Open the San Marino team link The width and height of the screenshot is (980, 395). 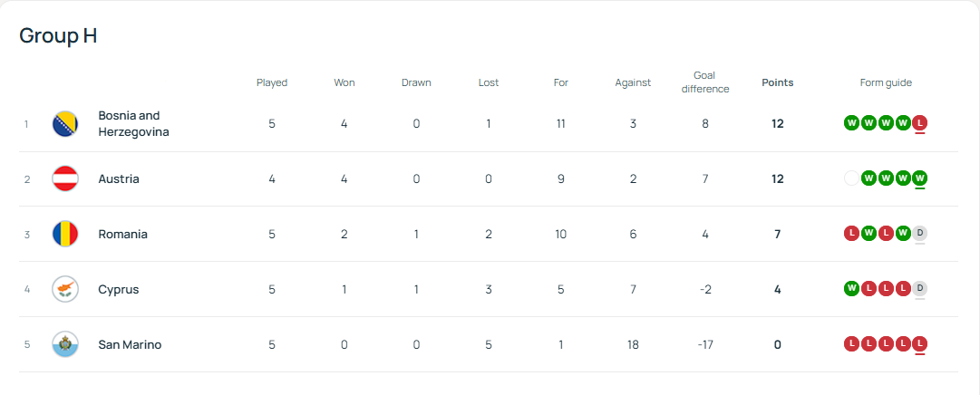click(x=130, y=345)
